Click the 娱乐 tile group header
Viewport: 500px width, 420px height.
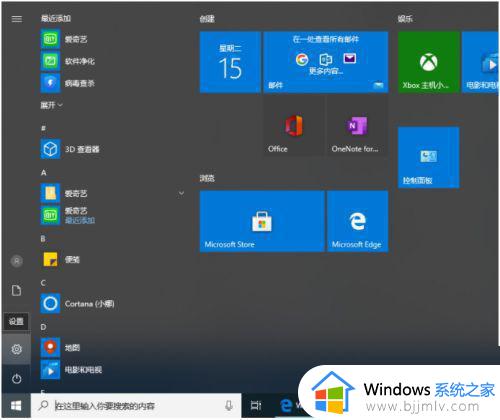coord(405,19)
